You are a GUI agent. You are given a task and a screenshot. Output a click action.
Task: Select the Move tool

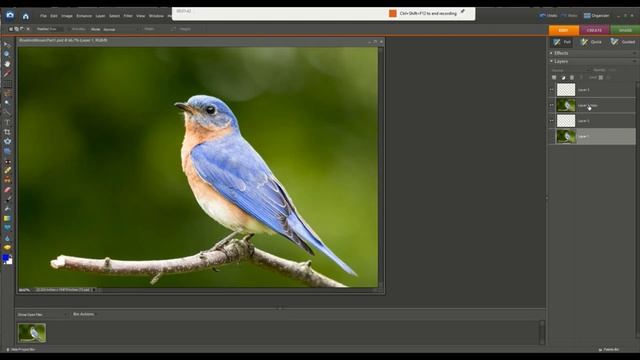7,44
